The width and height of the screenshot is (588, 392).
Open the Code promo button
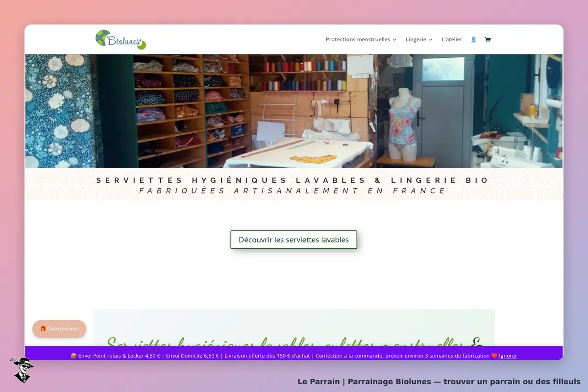click(59, 329)
